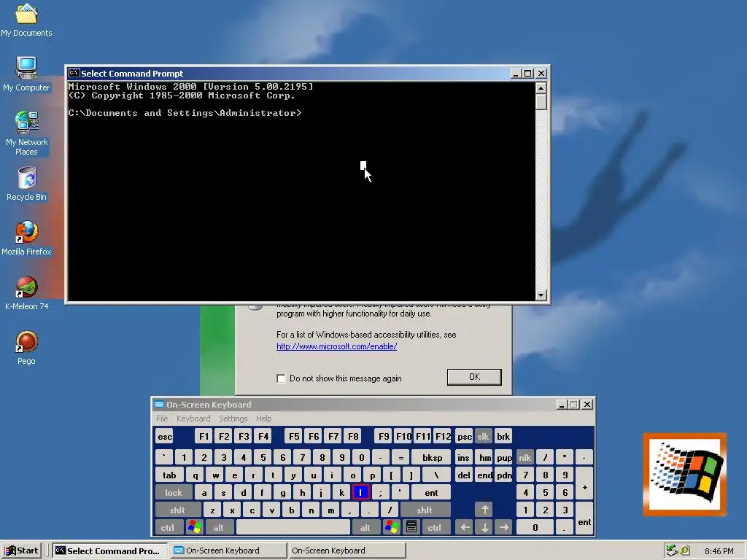747x560 pixels.
Task: Open My Documents desktop icon
Action: [26, 20]
